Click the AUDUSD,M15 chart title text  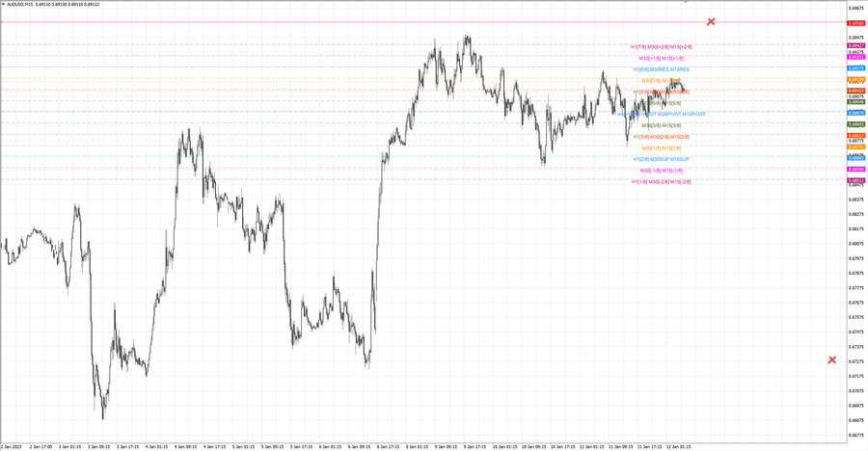coord(18,4)
